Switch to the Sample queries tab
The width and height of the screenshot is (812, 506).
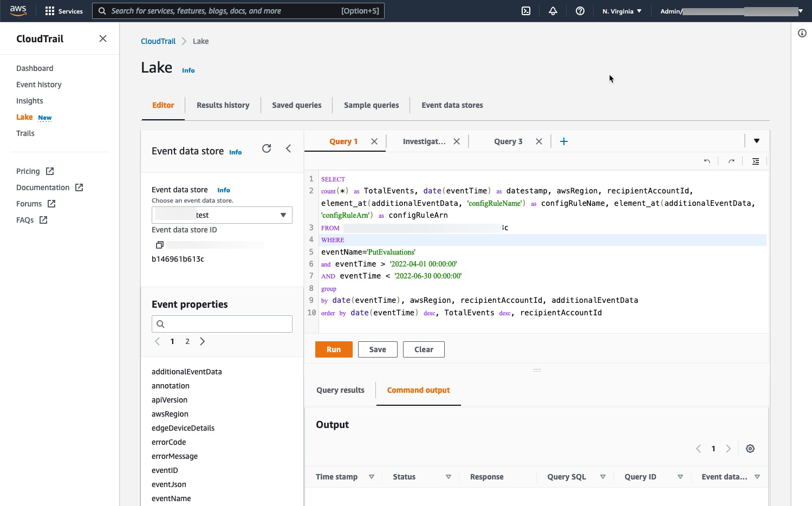(371, 105)
